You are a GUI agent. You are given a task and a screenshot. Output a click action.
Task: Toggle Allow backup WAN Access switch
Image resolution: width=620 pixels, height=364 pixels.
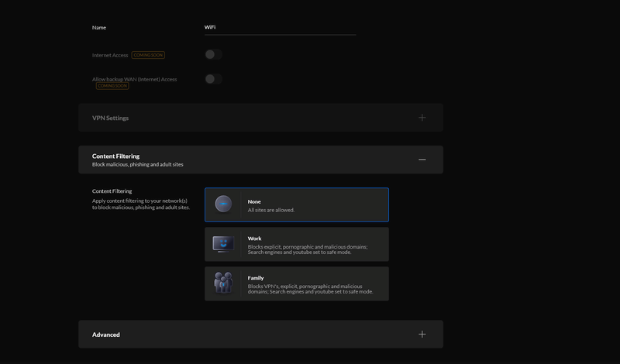click(214, 79)
